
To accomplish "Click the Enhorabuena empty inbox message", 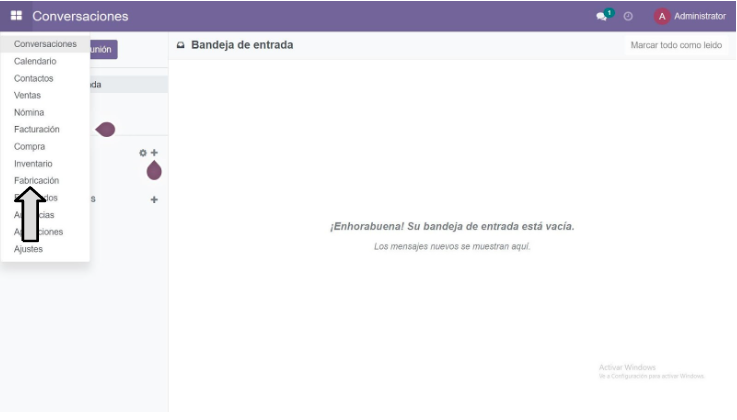I will coord(452,226).
